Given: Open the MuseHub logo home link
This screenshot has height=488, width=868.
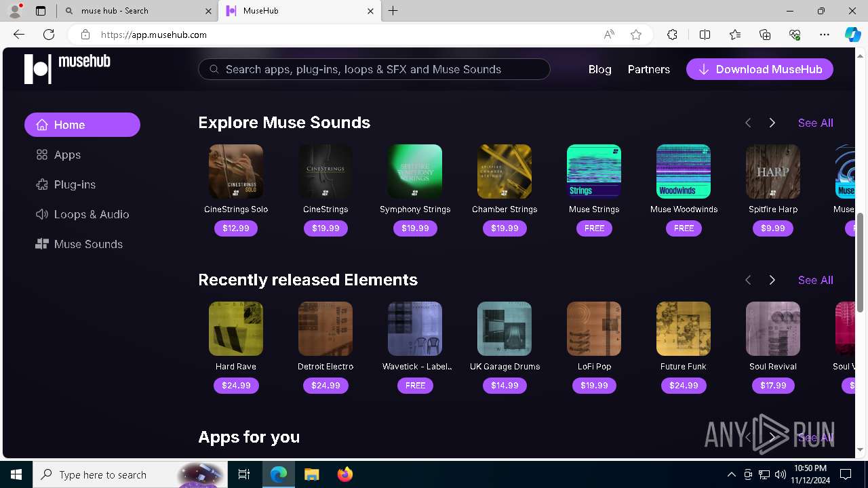Looking at the screenshot, I should point(67,68).
